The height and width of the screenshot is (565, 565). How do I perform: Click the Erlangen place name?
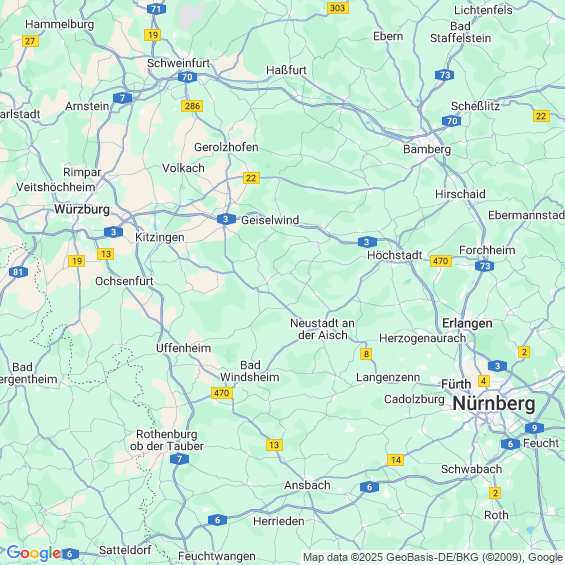pos(467,324)
